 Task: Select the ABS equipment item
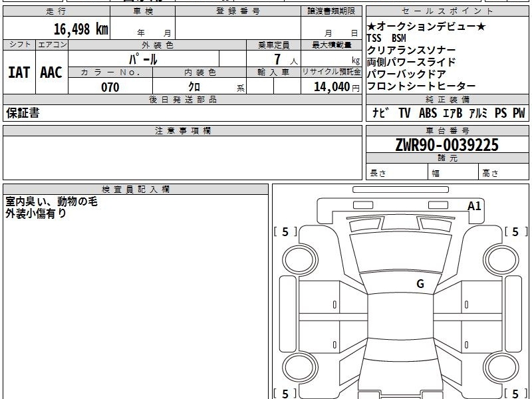(x=428, y=113)
